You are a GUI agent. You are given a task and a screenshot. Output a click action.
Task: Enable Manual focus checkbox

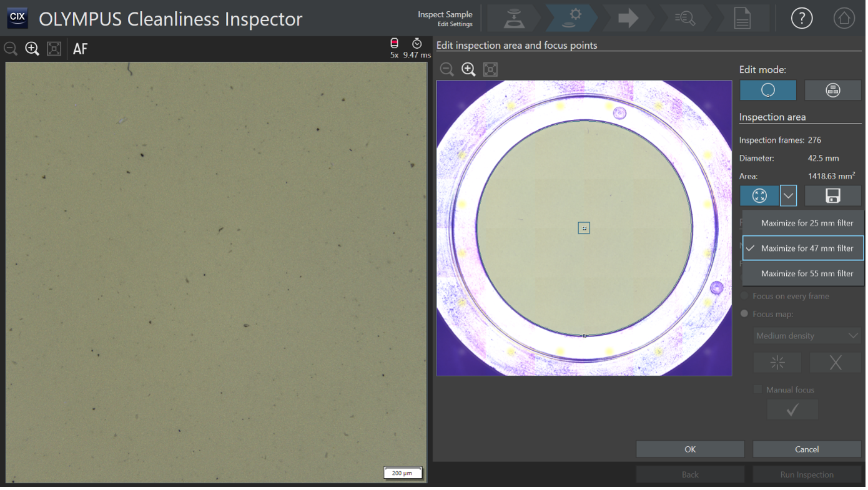coord(757,390)
